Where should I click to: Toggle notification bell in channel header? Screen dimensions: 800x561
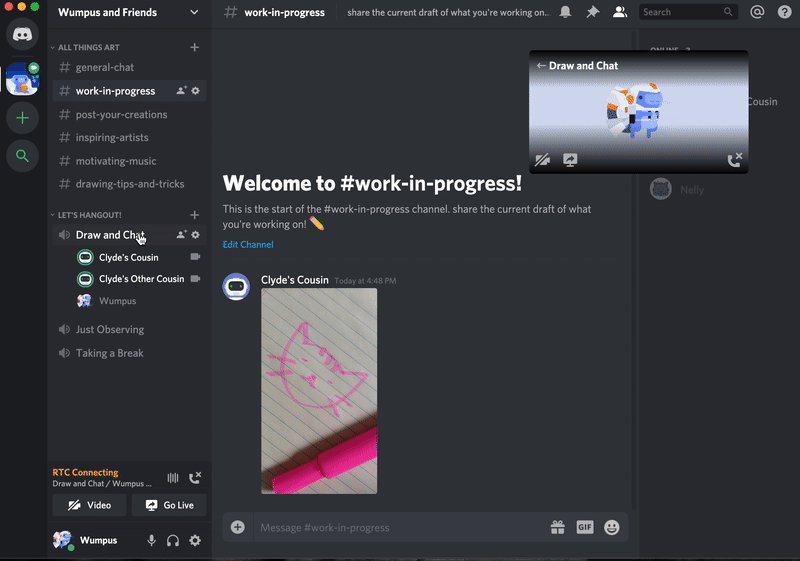pyautogui.click(x=565, y=12)
